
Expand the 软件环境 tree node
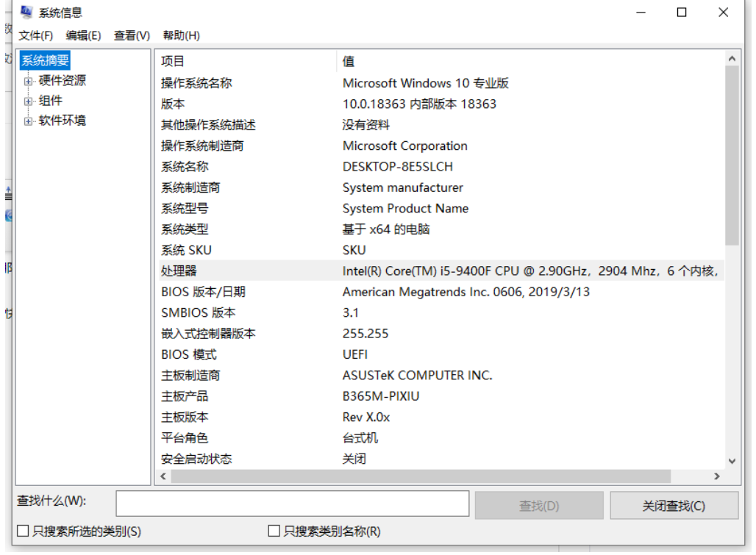[29, 121]
